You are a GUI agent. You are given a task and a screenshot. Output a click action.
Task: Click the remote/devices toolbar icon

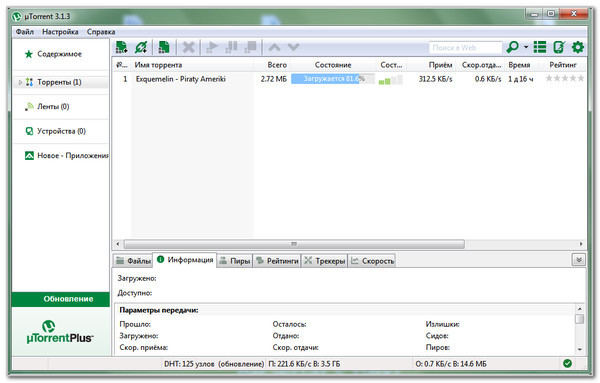click(559, 47)
